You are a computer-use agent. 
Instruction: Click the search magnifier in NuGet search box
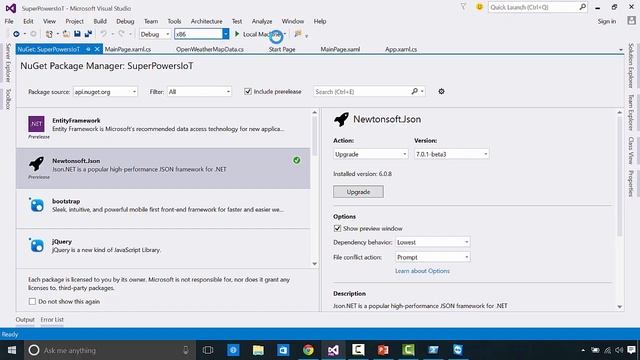415,91
